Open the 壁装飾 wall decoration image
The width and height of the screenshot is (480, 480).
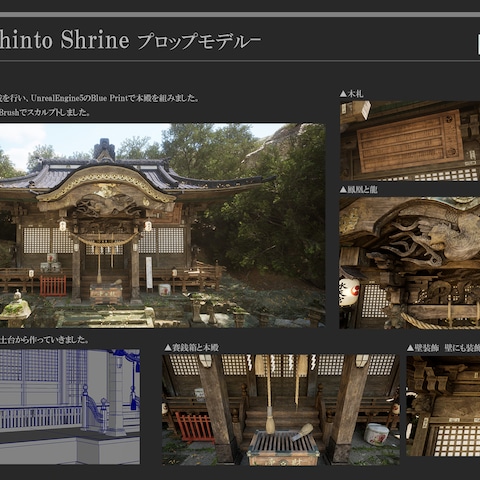pyautogui.click(x=443, y=406)
